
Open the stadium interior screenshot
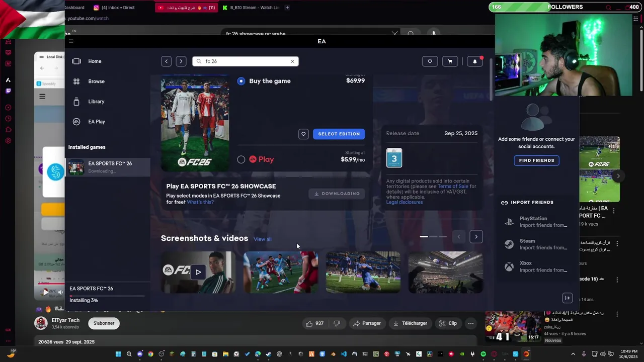[x=446, y=272]
